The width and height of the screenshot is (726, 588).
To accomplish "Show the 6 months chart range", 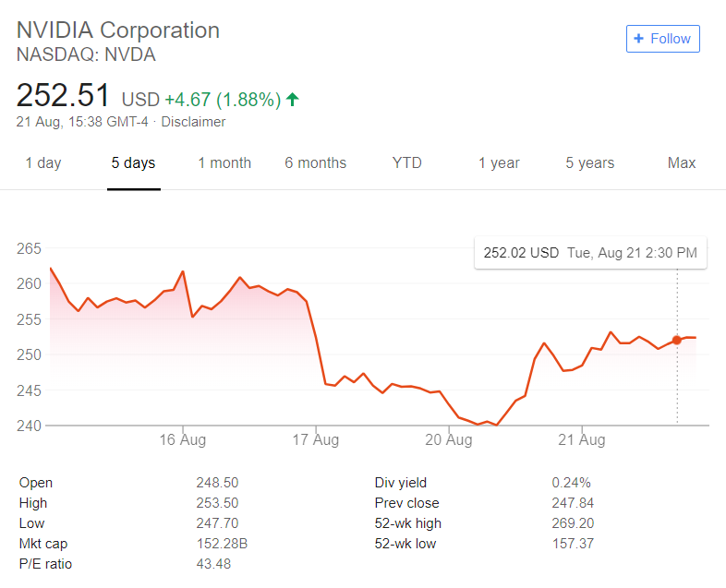I will 315,162.
